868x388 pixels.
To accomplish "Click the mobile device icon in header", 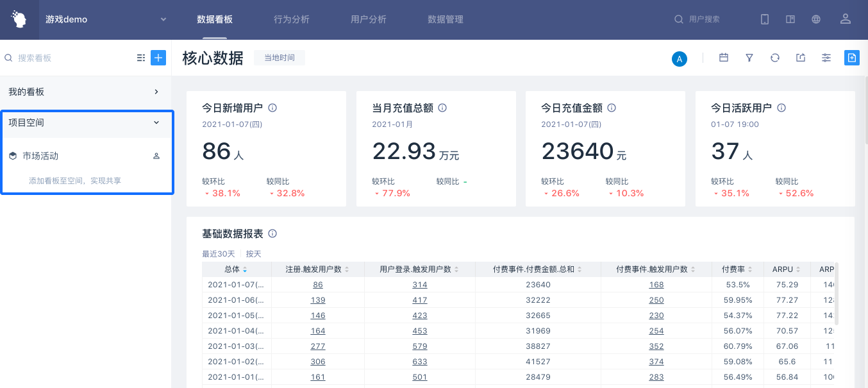I will [765, 19].
